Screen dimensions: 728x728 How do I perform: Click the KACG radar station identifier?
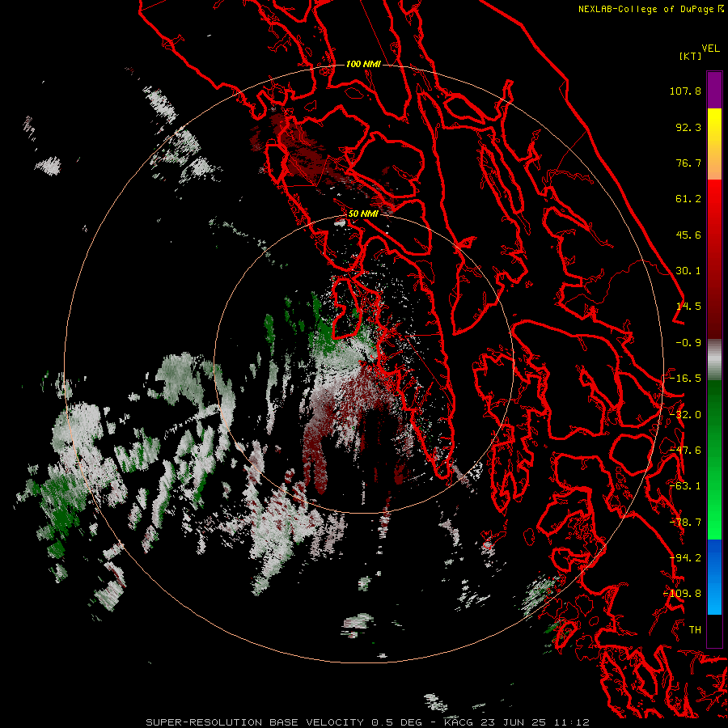(x=458, y=722)
